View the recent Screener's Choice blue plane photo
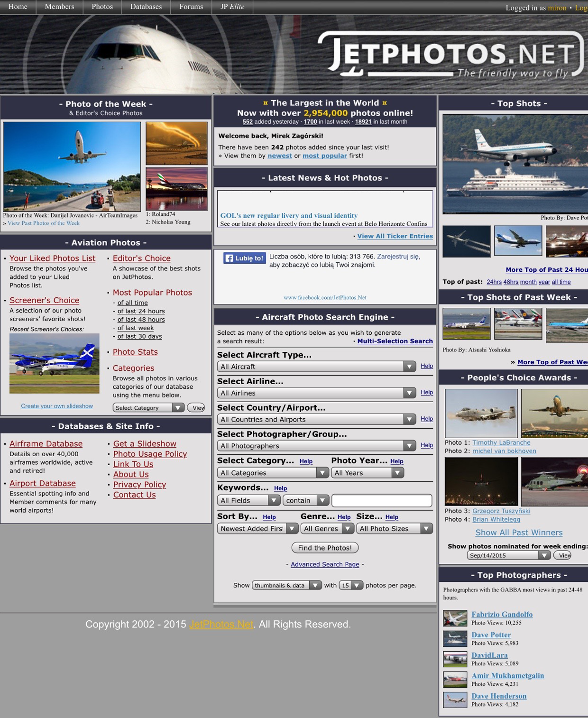The image size is (588, 718). click(55, 363)
